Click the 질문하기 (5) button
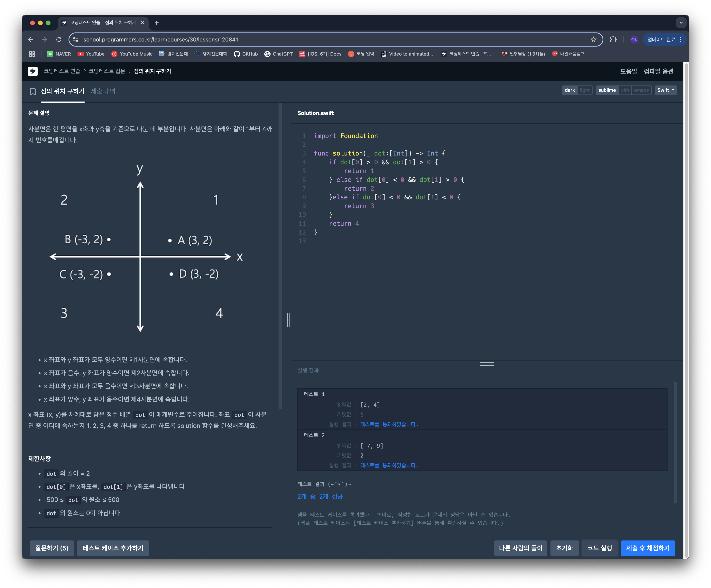The width and height of the screenshot is (711, 588). pos(52,548)
